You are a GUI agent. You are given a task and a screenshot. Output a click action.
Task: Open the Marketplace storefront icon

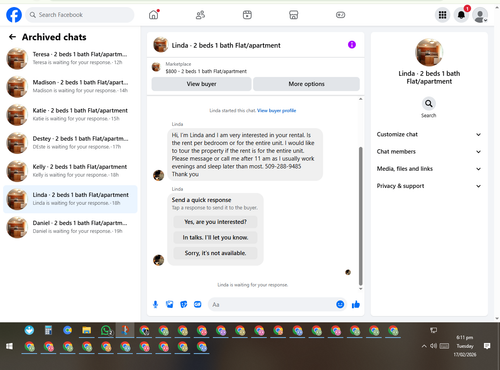tap(294, 15)
